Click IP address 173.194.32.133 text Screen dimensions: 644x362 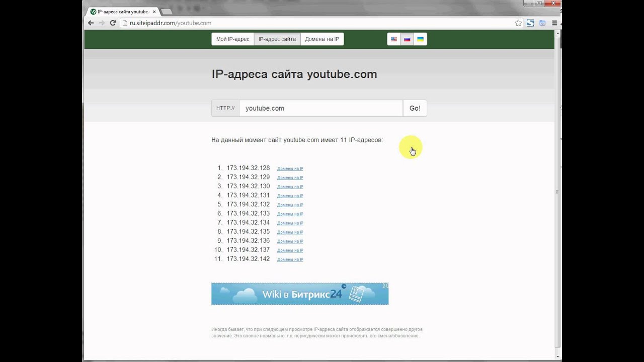248,213
